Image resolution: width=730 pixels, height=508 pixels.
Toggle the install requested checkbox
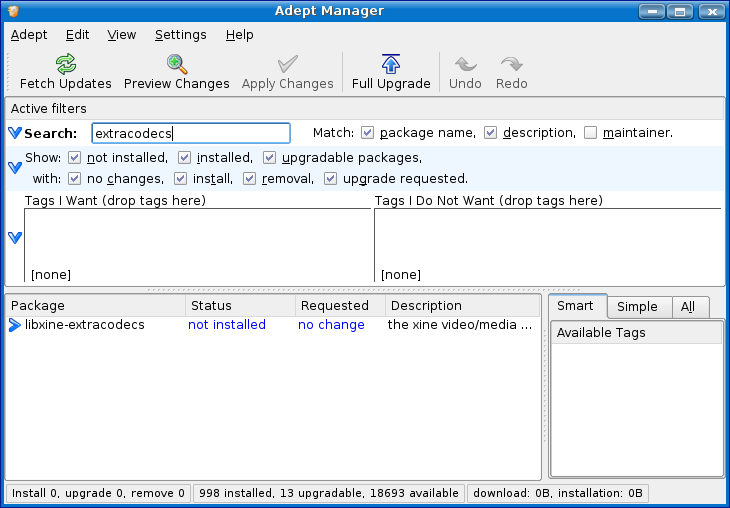(180, 179)
